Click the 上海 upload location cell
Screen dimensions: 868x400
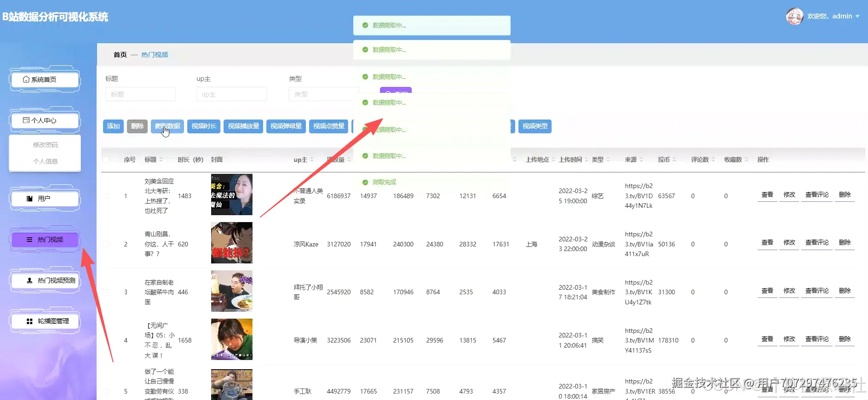coord(531,244)
